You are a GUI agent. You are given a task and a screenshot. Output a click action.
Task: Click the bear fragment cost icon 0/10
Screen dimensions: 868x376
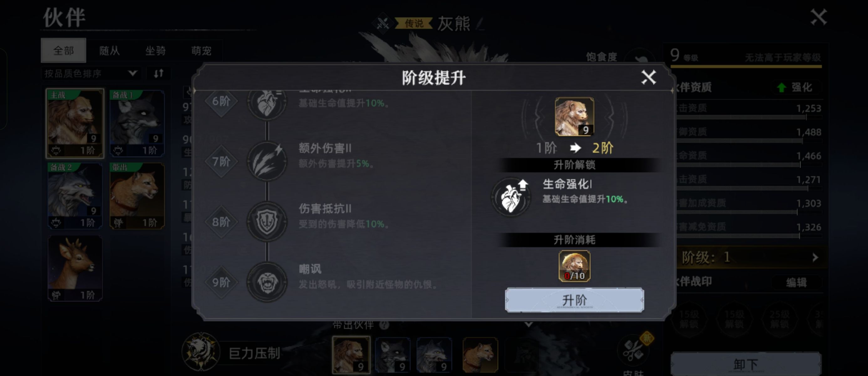click(575, 266)
